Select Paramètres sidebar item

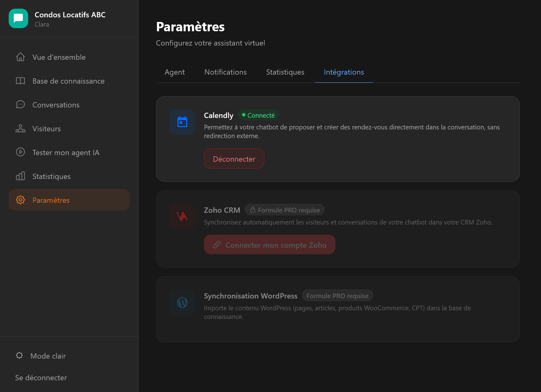pyautogui.click(x=69, y=200)
